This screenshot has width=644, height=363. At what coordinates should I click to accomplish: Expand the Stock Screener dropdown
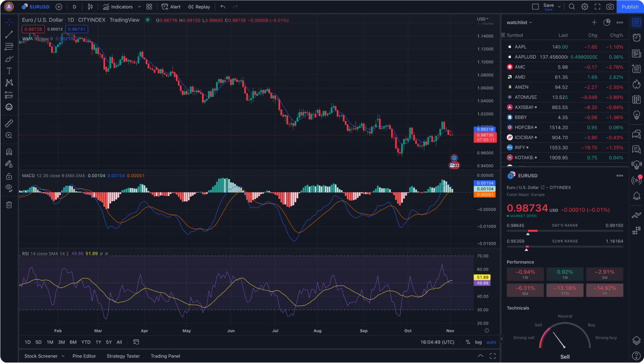click(63, 356)
